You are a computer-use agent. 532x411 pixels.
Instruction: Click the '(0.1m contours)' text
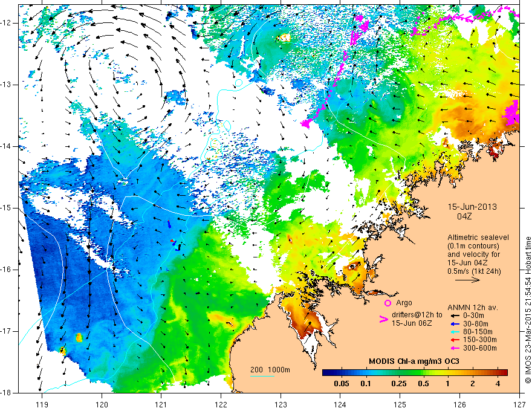coord(473,246)
